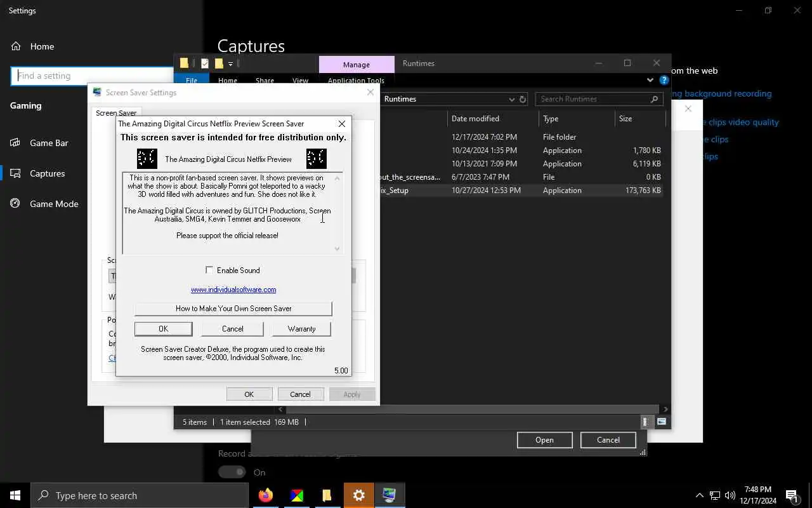Open the Application Tools tab
812x508 pixels.
356,81
